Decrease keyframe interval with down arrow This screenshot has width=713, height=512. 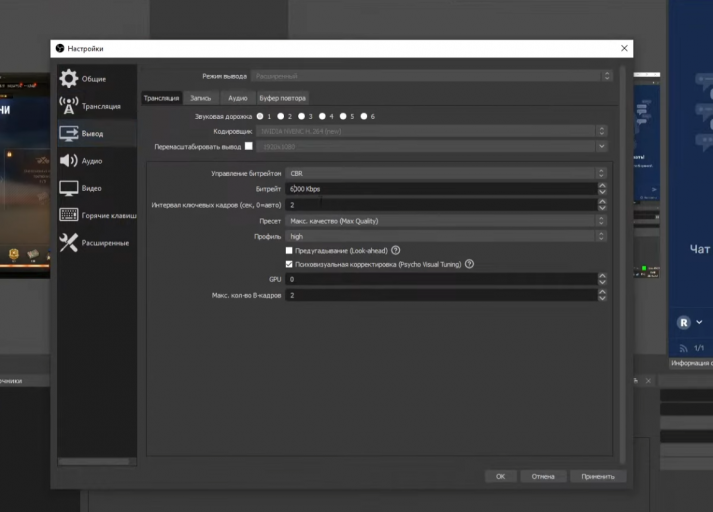point(602,208)
